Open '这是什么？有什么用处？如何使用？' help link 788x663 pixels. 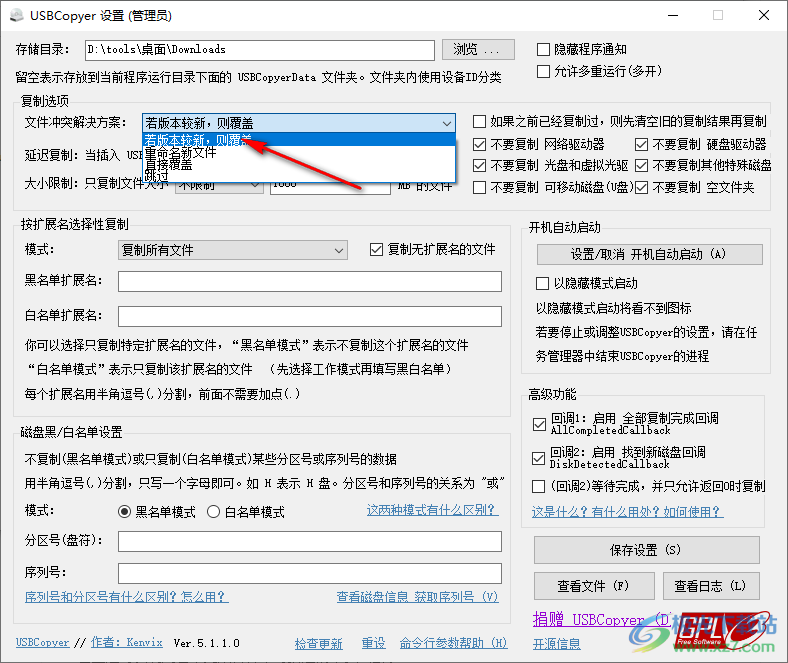click(x=628, y=512)
